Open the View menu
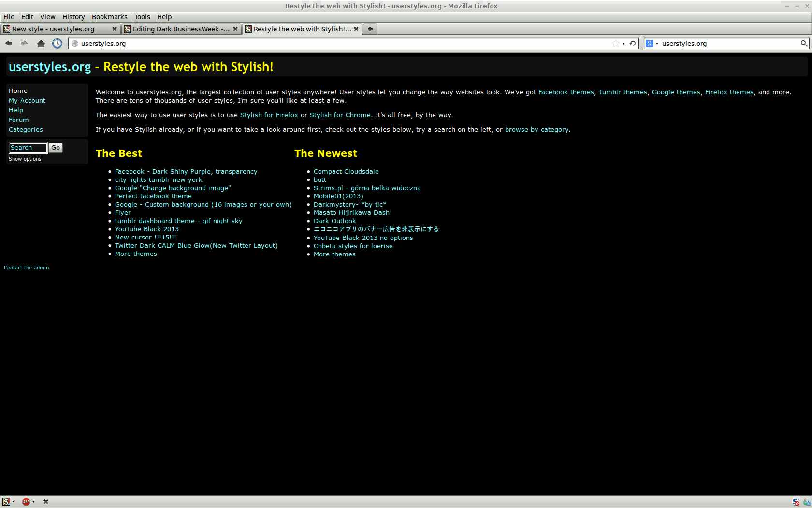The width and height of the screenshot is (812, 508). click(47, 17)
